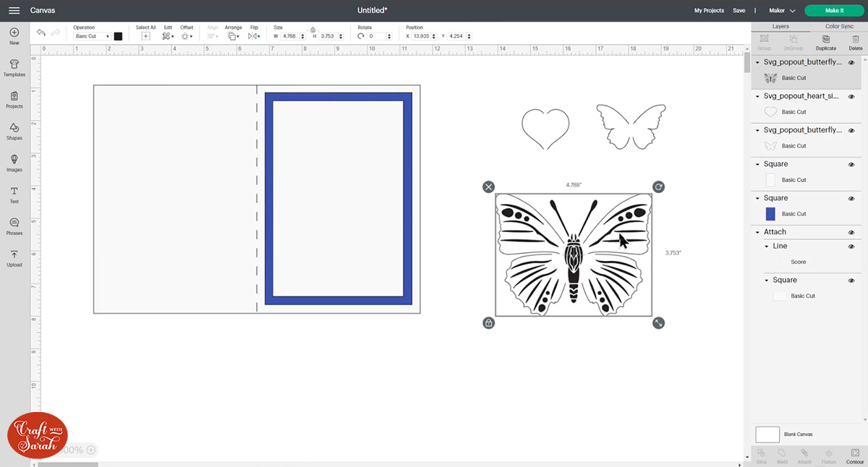The image size is (868, 467).
Task: Open My Projects
Action: (709, 10)
